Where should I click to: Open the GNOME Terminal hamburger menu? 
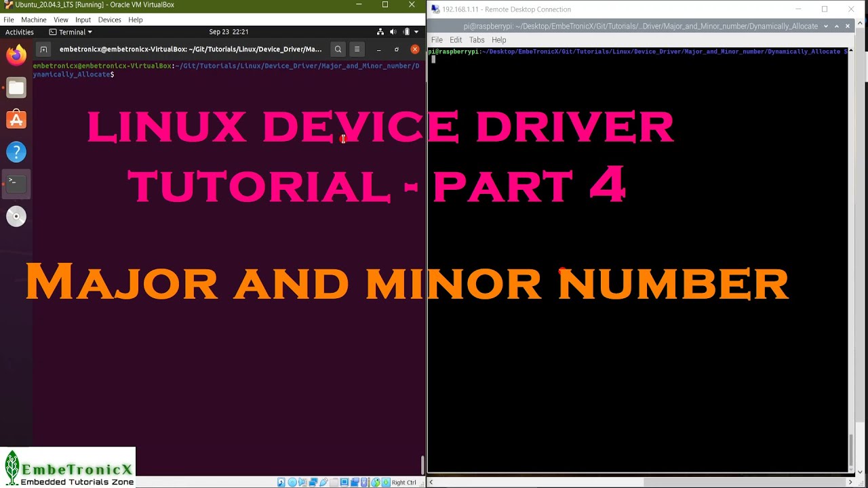click(357, 49)
